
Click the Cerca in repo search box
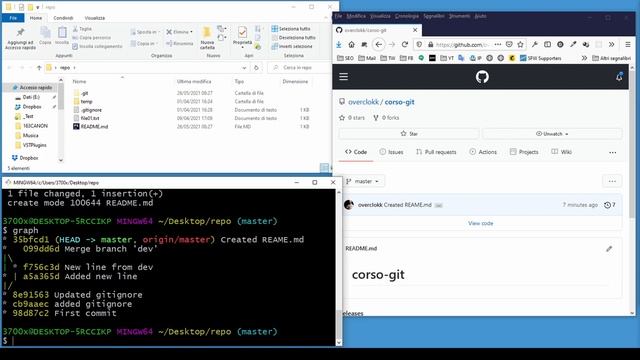[300, 68]
